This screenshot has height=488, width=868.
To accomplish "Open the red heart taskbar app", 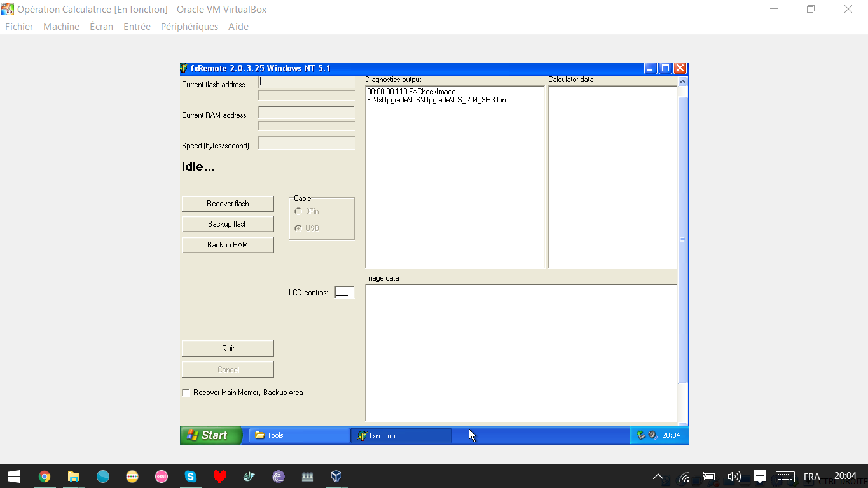I will pyautogui.click(x=220, y=476).
